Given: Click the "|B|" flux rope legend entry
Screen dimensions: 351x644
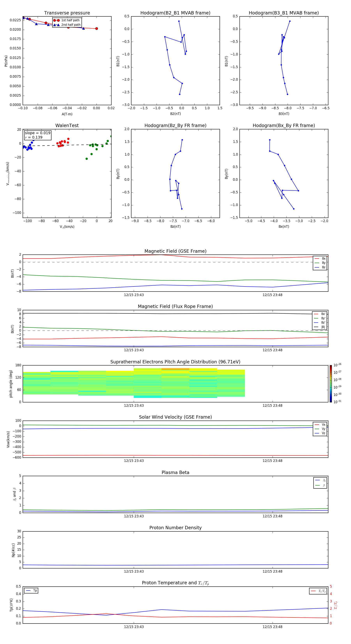Looking at the screenshot, I should pos(320,327).
